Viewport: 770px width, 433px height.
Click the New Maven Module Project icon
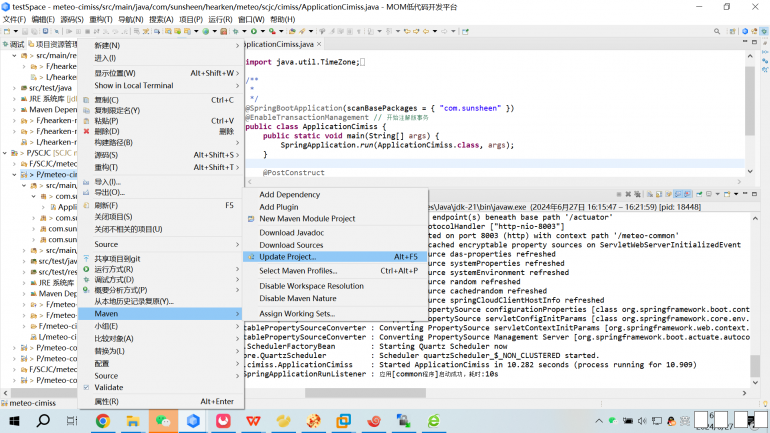pos(250,219)
